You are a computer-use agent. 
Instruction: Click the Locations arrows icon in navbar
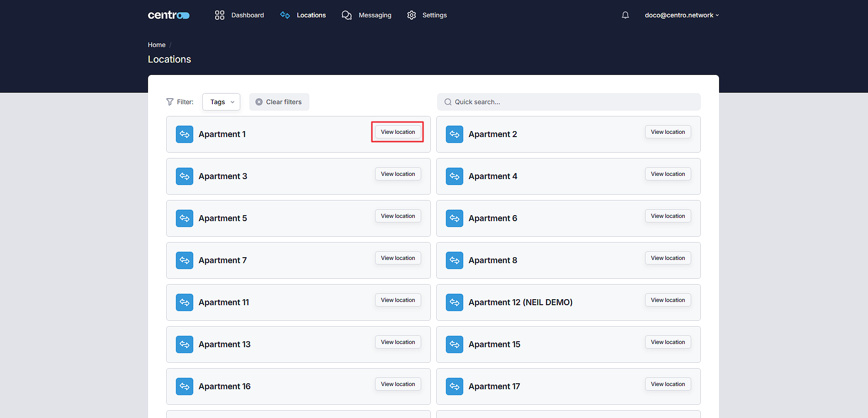coord(285,15)
